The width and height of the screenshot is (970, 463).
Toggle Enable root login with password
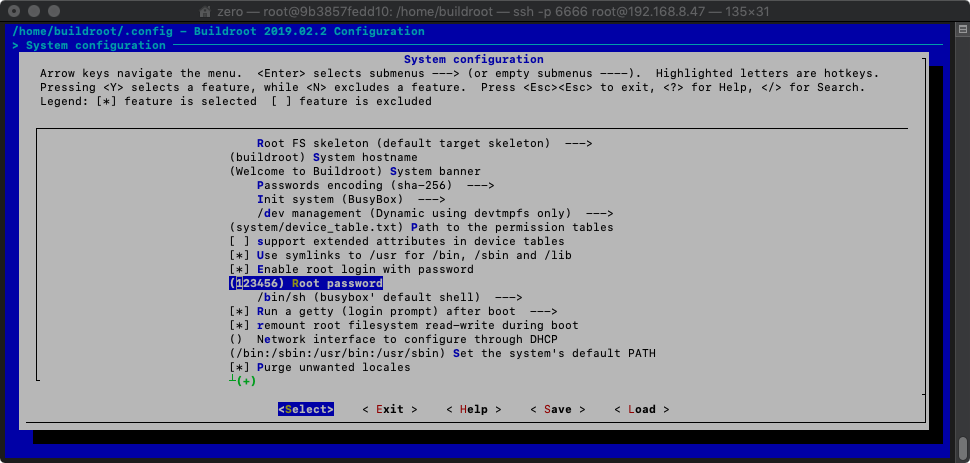[351, 269]
